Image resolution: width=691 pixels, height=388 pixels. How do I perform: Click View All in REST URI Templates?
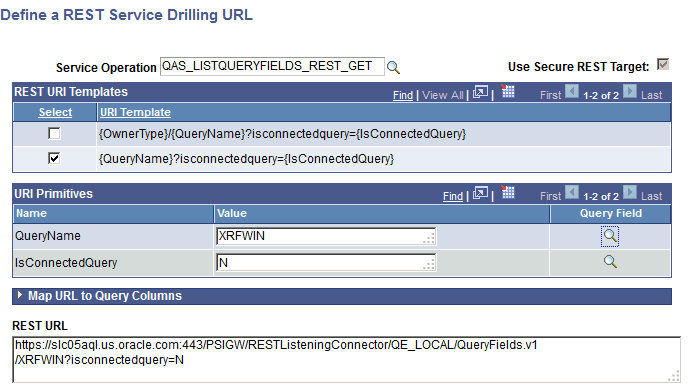442,95
